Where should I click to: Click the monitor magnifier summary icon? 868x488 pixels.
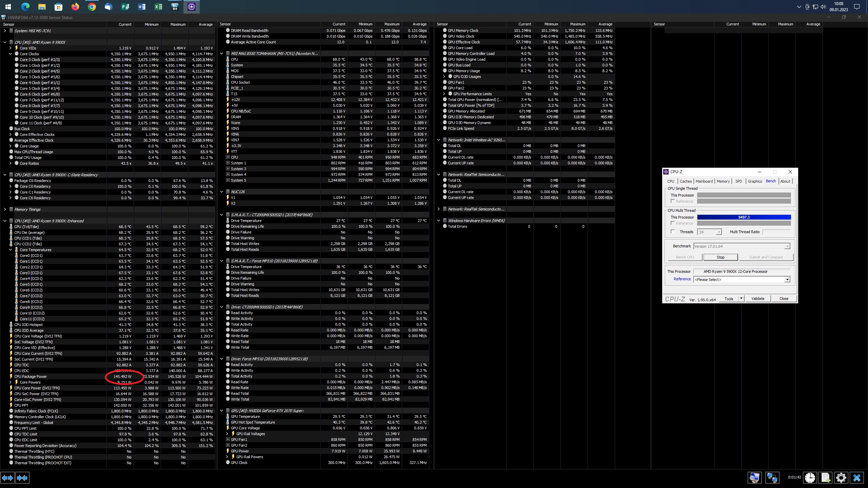pyautogui.click(x=755, y=478)
